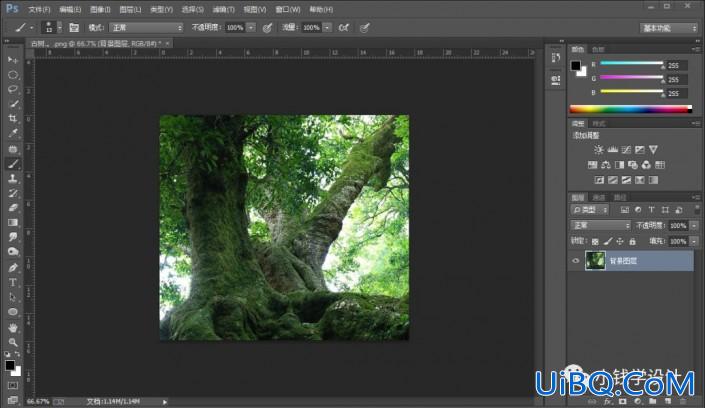Select the Zoom tool
The image size is (705, 408).
[x=13, y=342]
